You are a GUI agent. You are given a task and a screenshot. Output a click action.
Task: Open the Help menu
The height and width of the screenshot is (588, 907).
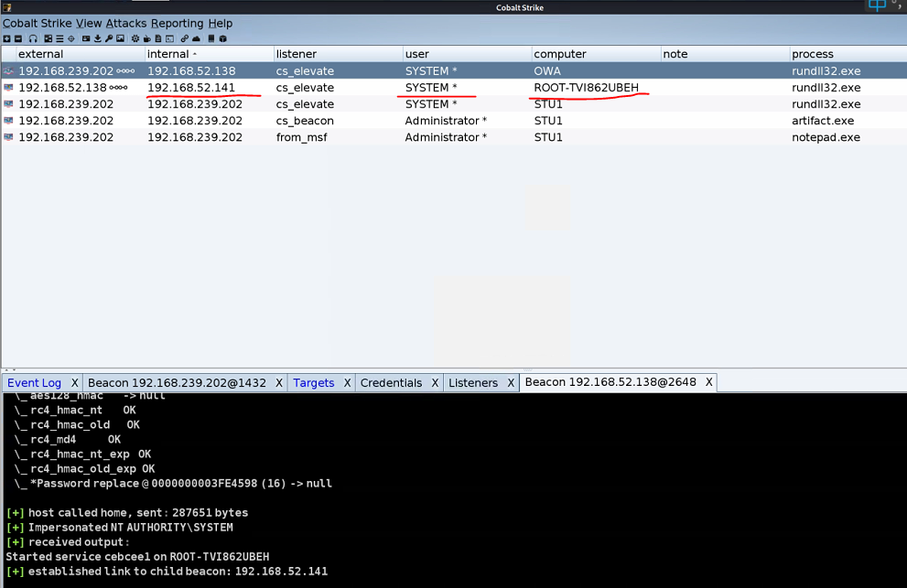pos(221,23)
